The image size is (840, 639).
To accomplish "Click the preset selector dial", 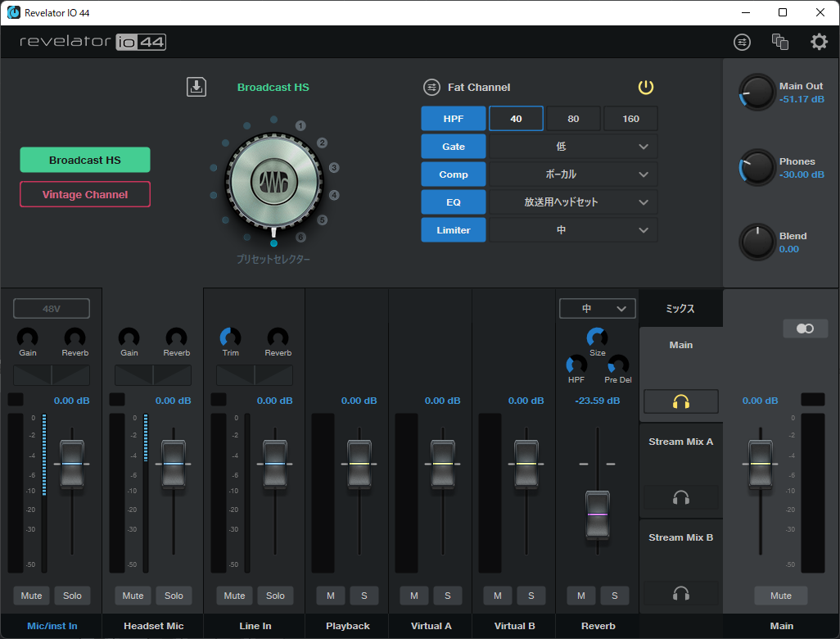I will [x=273, y=181].
